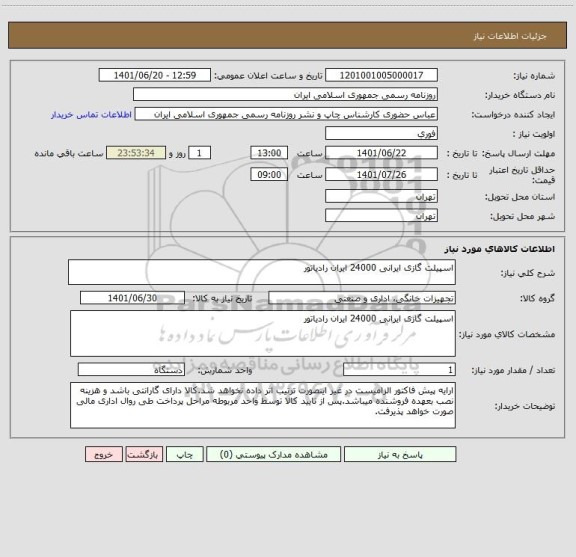
Task: Click the price validity date 1401/07/26
Action: point(381,175)
